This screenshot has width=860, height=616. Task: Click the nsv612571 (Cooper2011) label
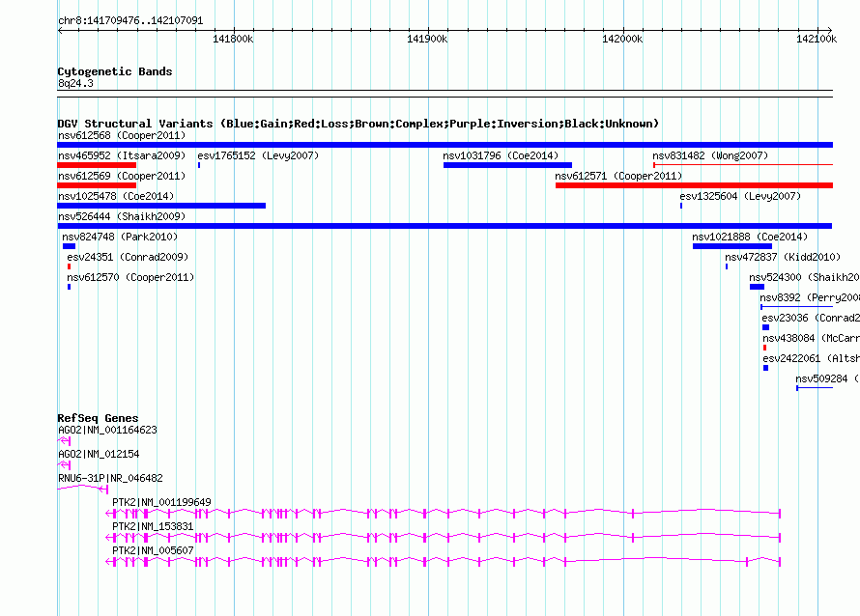tap(618, 176)
